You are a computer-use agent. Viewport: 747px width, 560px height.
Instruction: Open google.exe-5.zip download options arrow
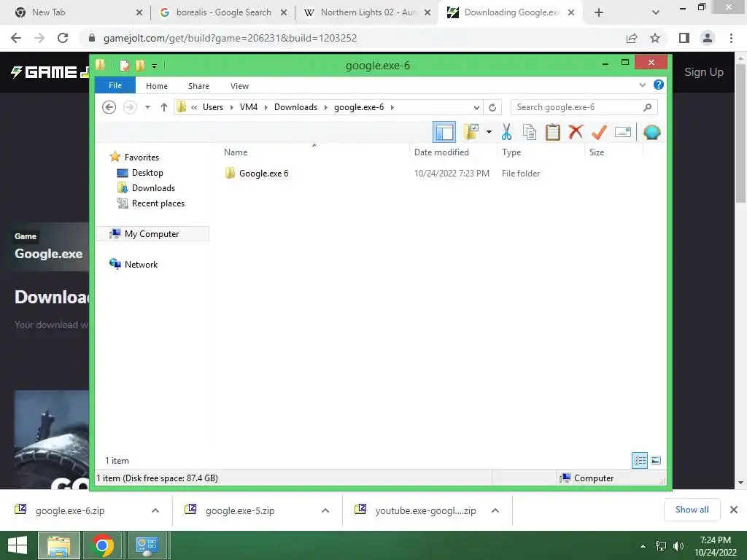[x=325, y=510]
